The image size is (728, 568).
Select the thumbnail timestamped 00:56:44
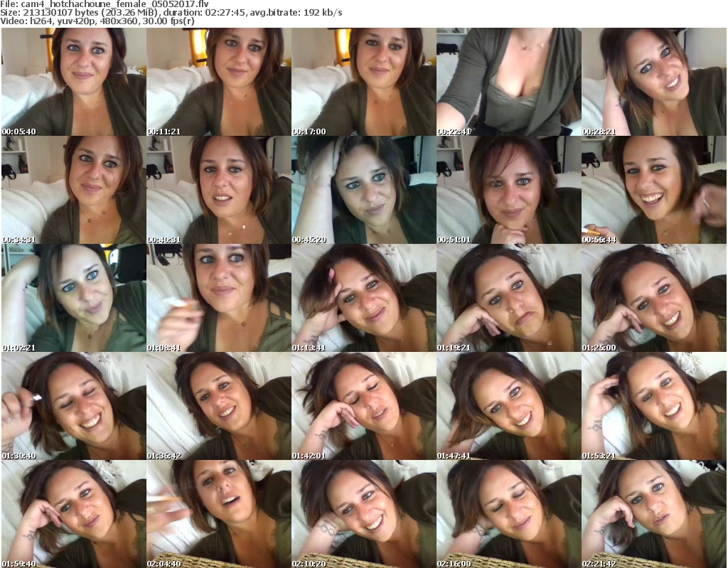(653, 190)
